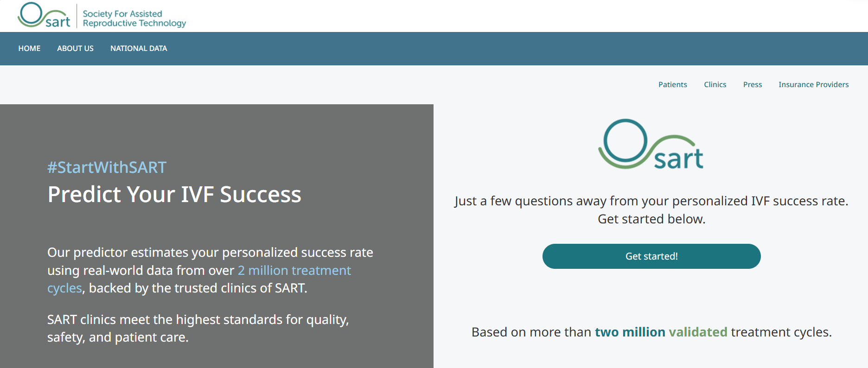
Task: Open the Patients link
Action: tap(672, 84)
